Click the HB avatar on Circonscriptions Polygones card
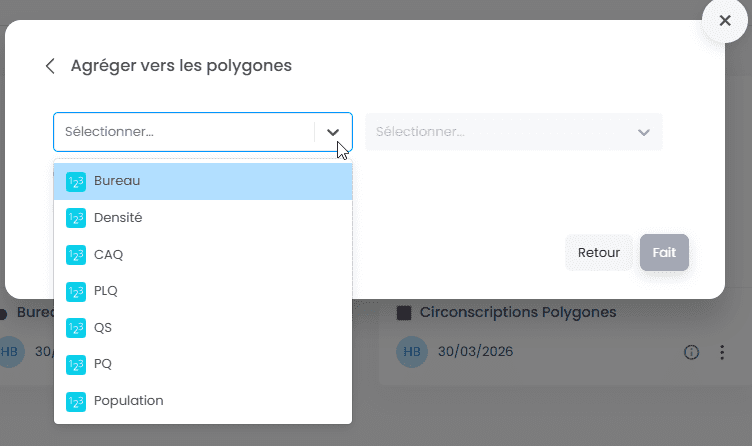 pyautogui.click(x=411, y=352)
